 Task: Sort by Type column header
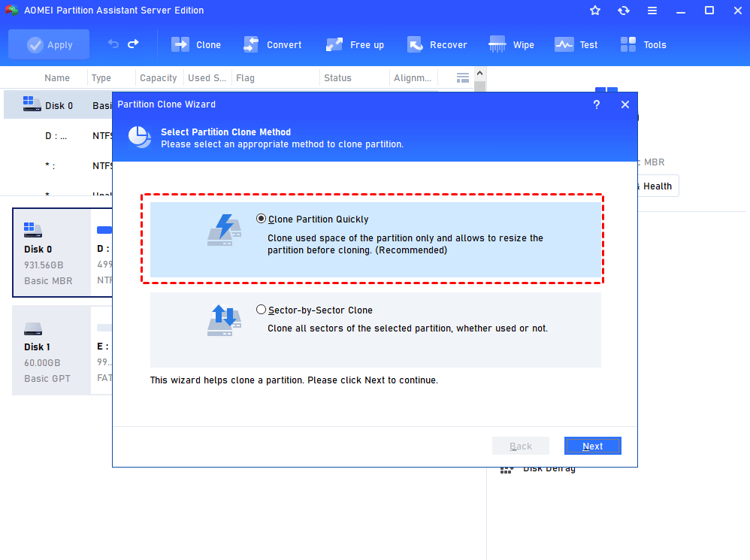pos(101,77)
